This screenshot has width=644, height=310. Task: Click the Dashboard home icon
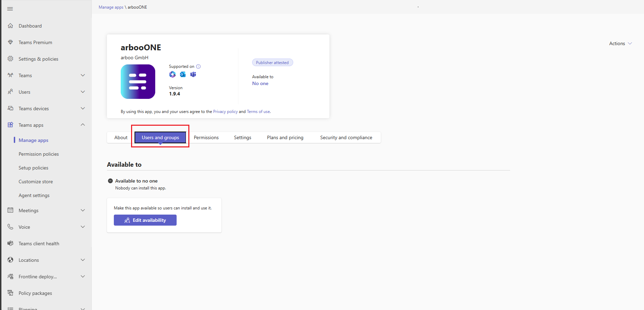tap(10, 26)
